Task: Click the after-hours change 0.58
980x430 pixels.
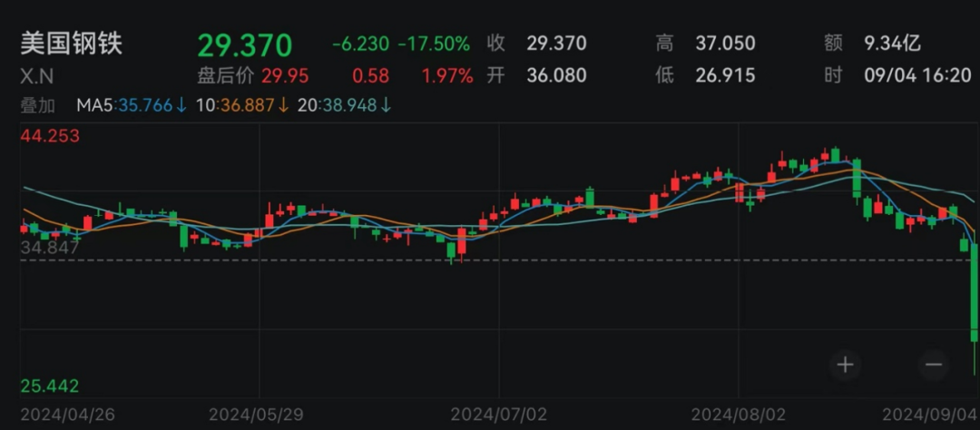Action: [370, 75]
